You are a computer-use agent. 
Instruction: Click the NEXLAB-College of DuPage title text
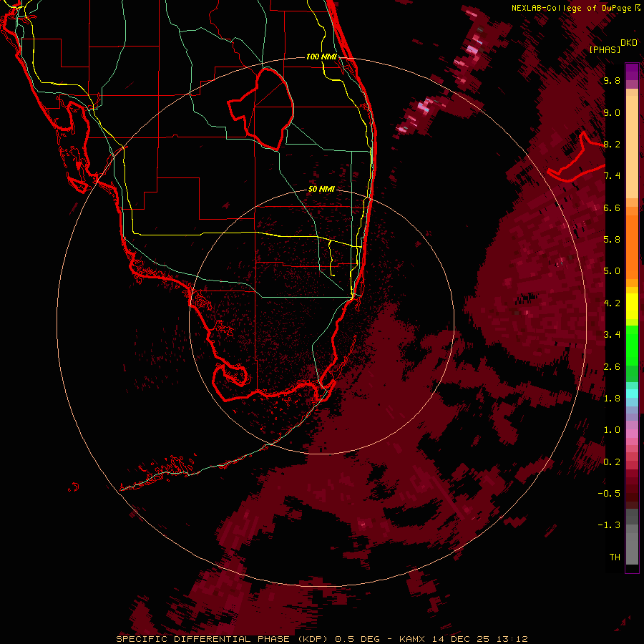tap(575, 8)
